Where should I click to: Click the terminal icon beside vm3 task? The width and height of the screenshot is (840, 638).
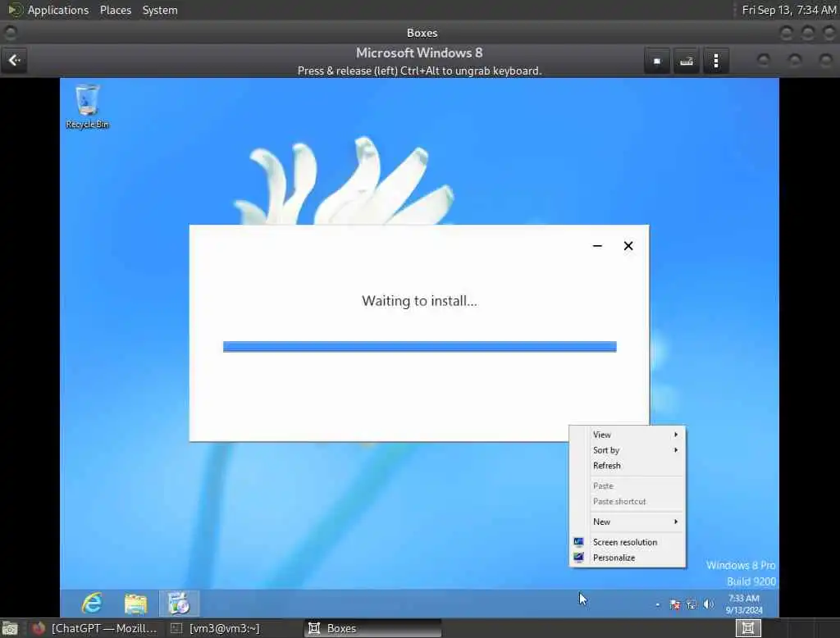pyautogui.click(x=176, y=628)
